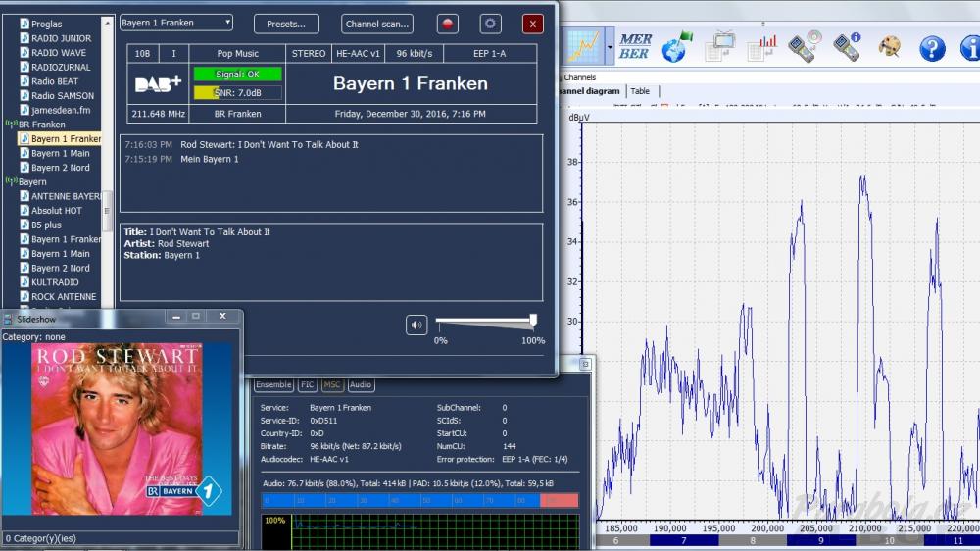Select RADIO JUNIOR station

[61, 38]
